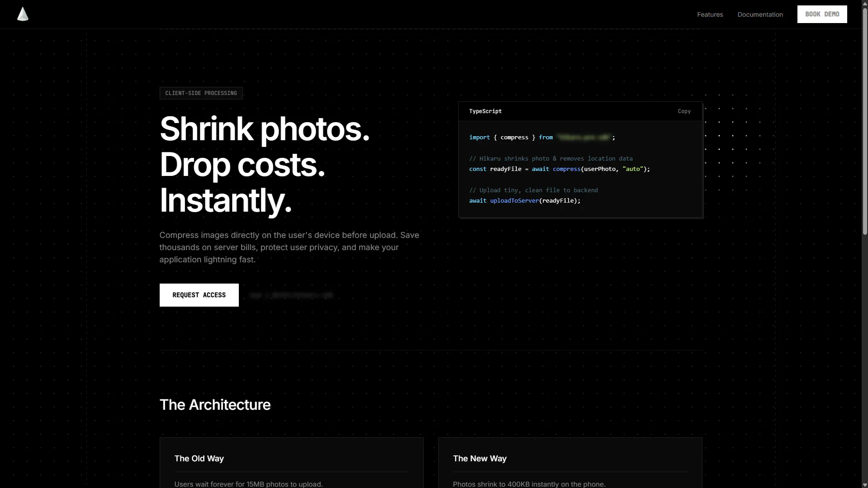The height and width of the screenshot is (488, 868).
Task: Click the BOOK DEMO button
Action: click(x=822, y=14)
